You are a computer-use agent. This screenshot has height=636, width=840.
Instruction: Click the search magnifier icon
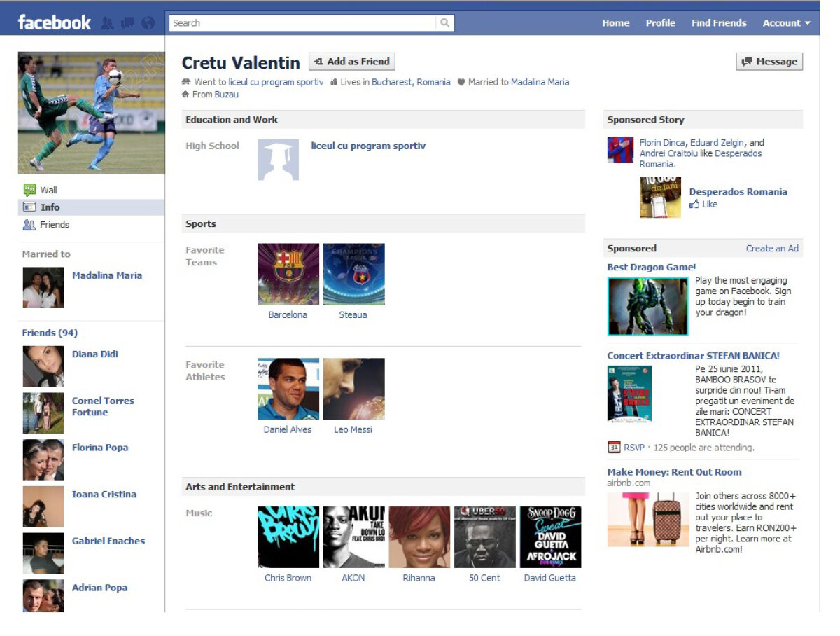point(444,23)
